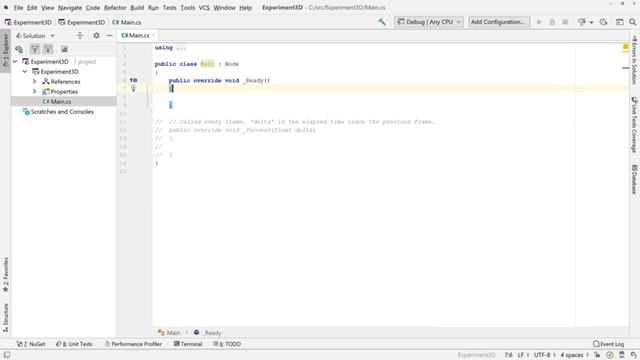This screenshot has width=640, height=360.
Task: Open Solution panel settings gear
Action: pyautogui.click(x=96, y=36)
